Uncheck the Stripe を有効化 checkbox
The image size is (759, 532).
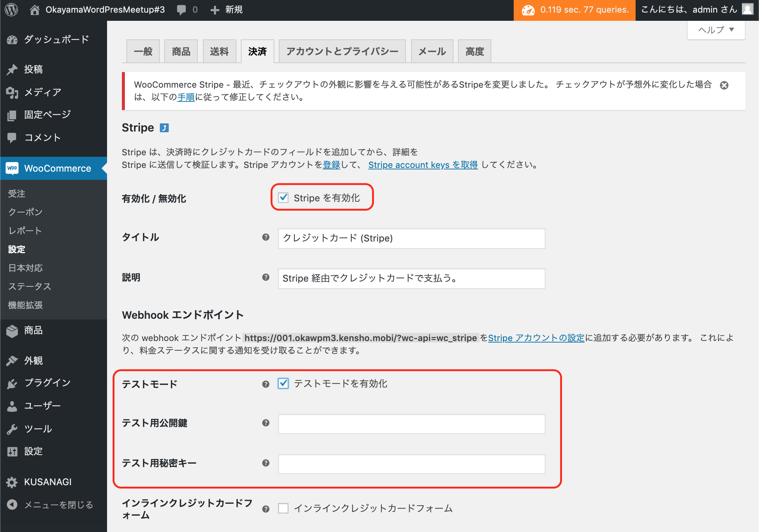(x=284, y=198)
